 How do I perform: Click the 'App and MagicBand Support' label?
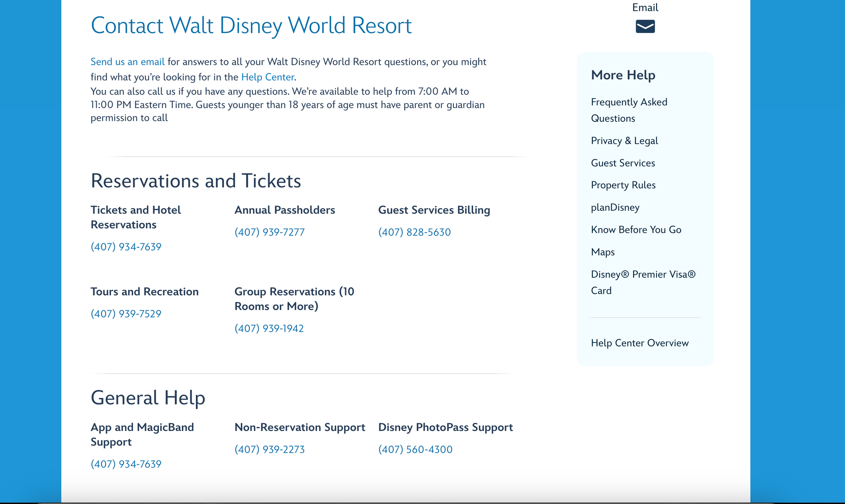tap(142, 434)
